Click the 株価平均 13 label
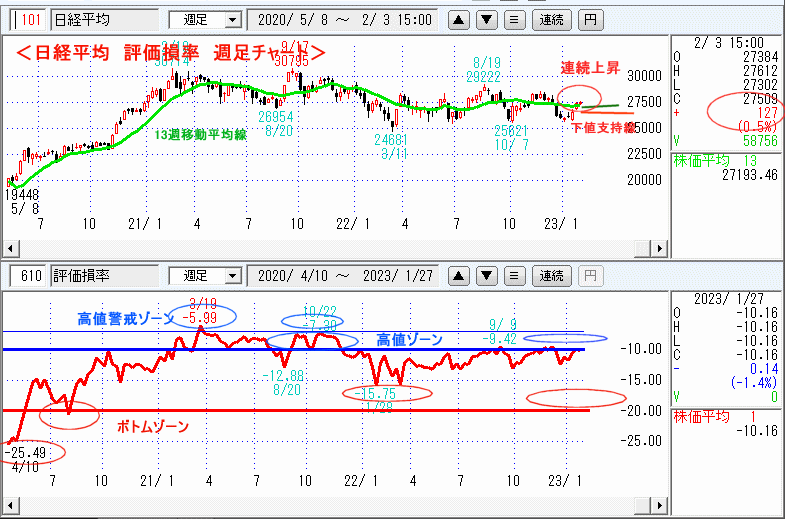This screenshot has width=785, height=519. click(715, 161)
